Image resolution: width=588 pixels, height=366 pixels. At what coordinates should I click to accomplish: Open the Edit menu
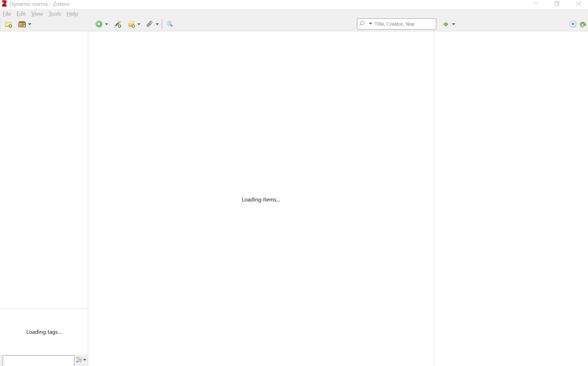click(x=21, y=14)
